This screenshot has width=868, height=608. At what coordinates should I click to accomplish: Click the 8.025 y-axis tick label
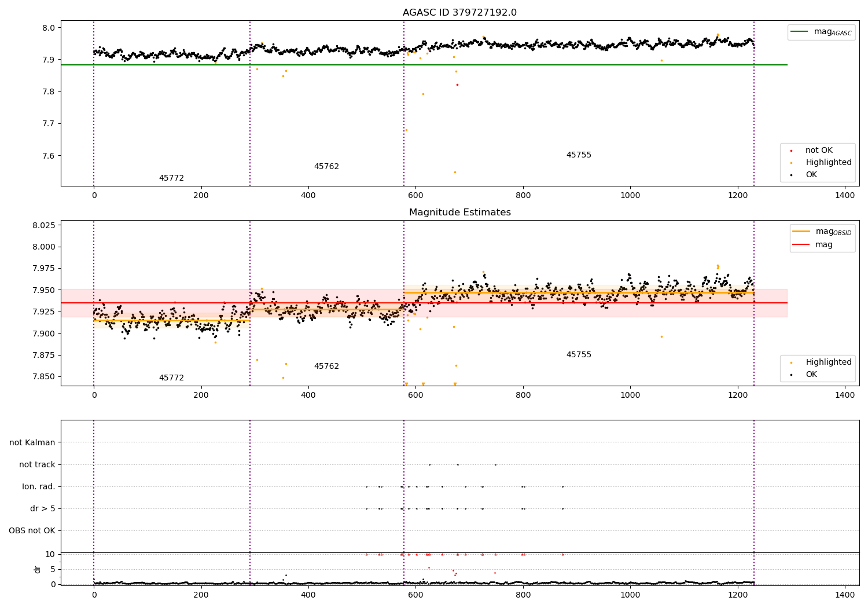44,225
